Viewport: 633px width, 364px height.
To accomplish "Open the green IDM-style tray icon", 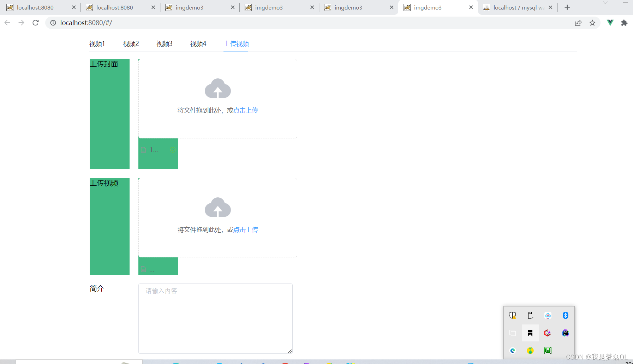I will click(548, 351).
